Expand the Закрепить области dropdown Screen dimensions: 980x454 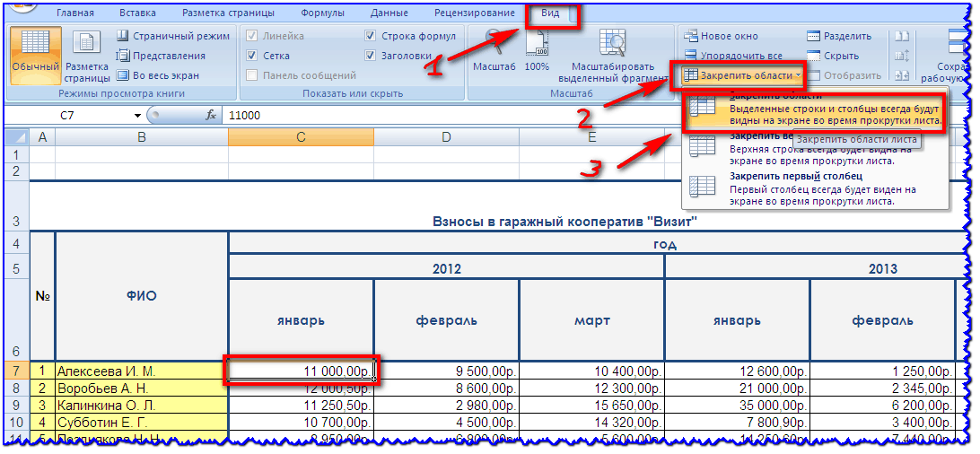click(740, 75)
